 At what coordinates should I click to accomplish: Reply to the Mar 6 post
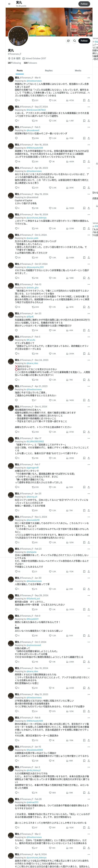click(x=16, y=100)
